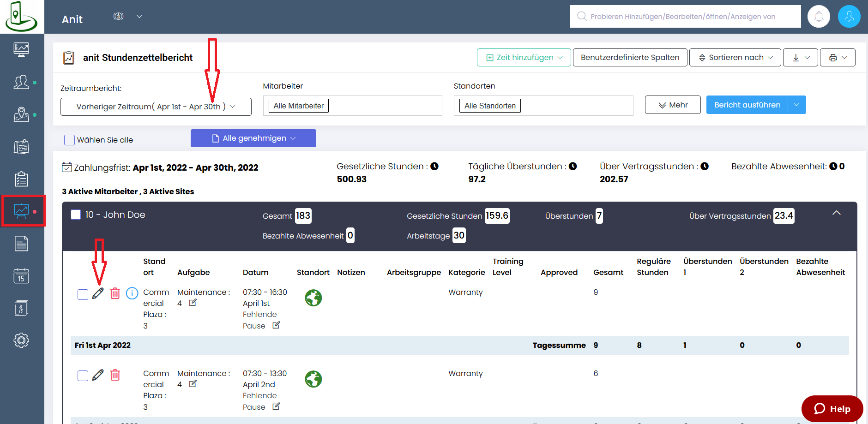Click the currency icon next to Anit

pos(119,16)
